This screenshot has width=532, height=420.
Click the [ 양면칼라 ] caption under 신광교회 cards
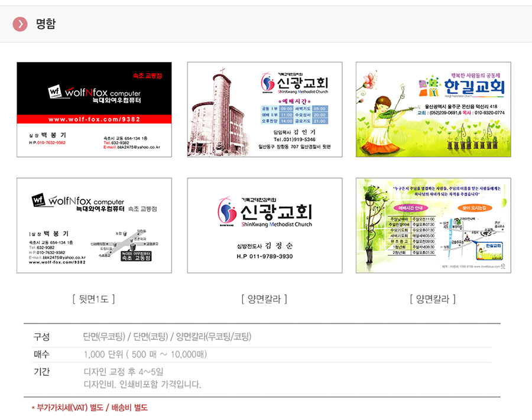(264, 299)
